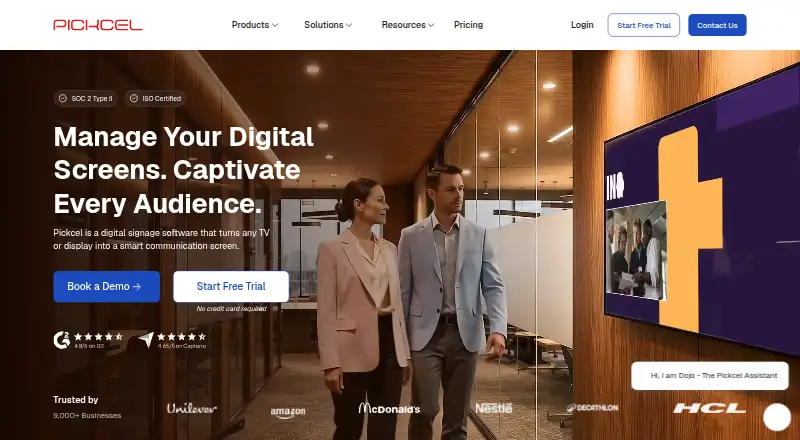Click the Book a Demo button
The image size is (800, 440).
(107, 286)
